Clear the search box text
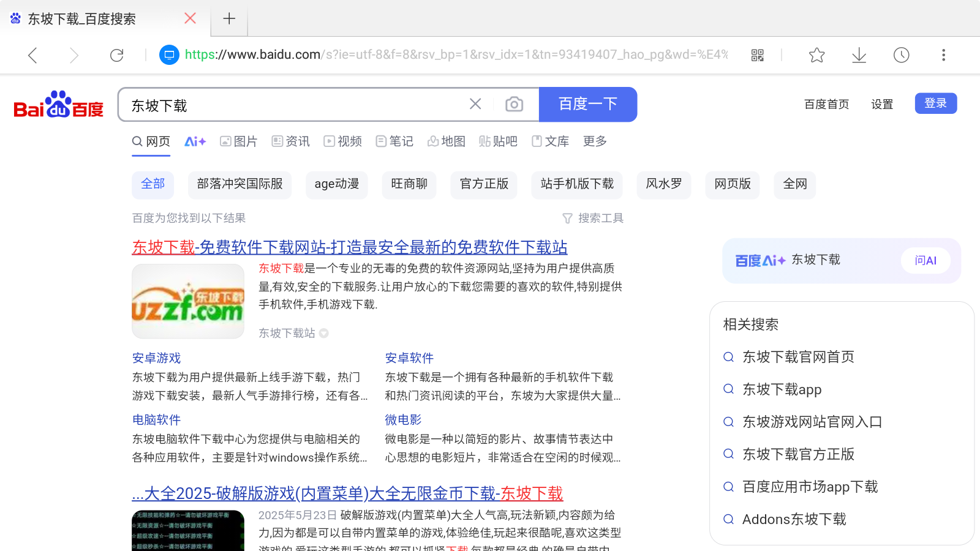 click(475, 104)
